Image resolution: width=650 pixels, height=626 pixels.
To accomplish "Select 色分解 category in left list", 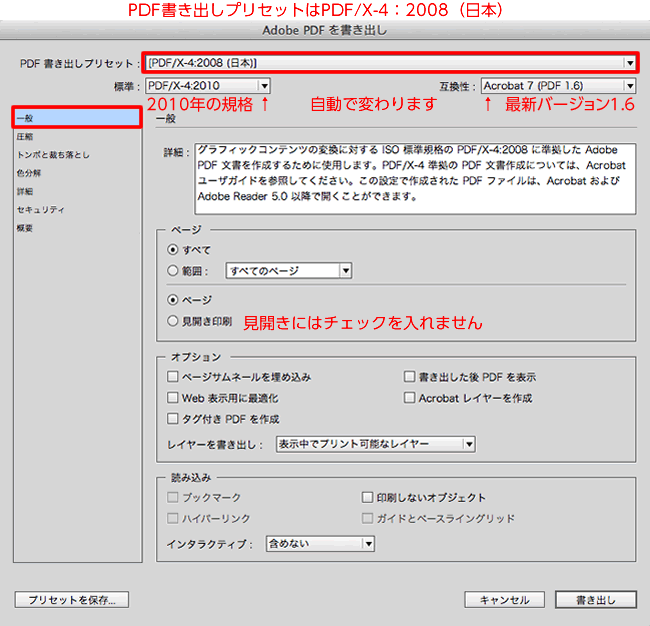I will point(77,173).
